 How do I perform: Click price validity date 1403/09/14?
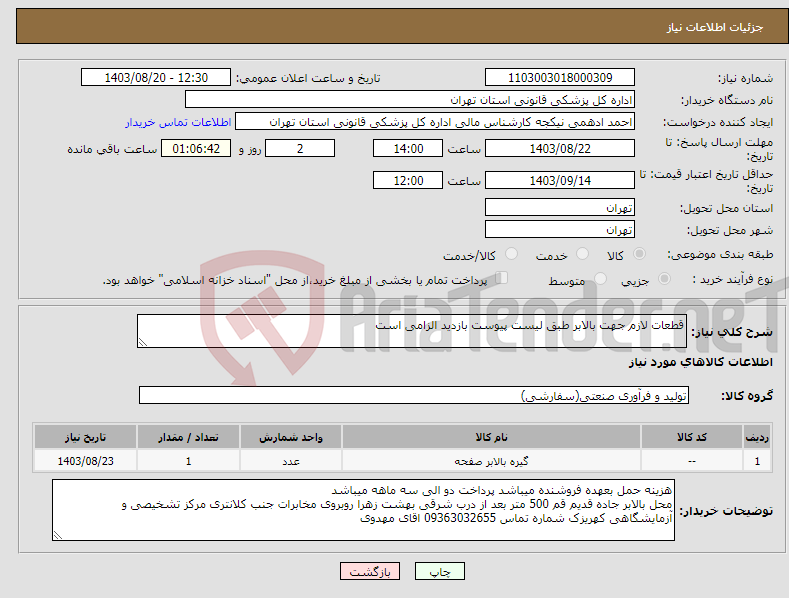tap(560, 180)
